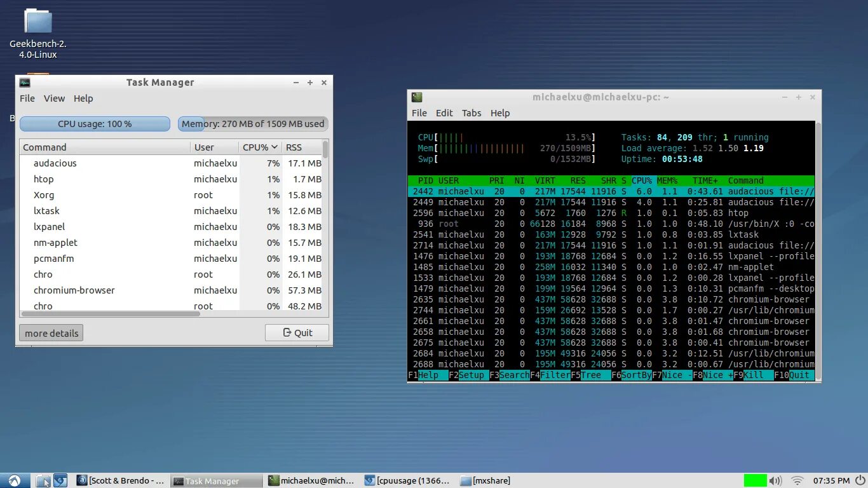Click the power/logout icon in panel
Viewport: 868px width, 488px height.
click(860, 481)
